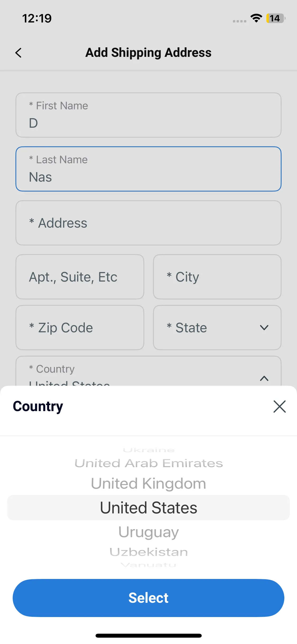Viewport: 297px width, 644px height.
Task: Select United Arab Emirates option
Action: pos(148,463)
